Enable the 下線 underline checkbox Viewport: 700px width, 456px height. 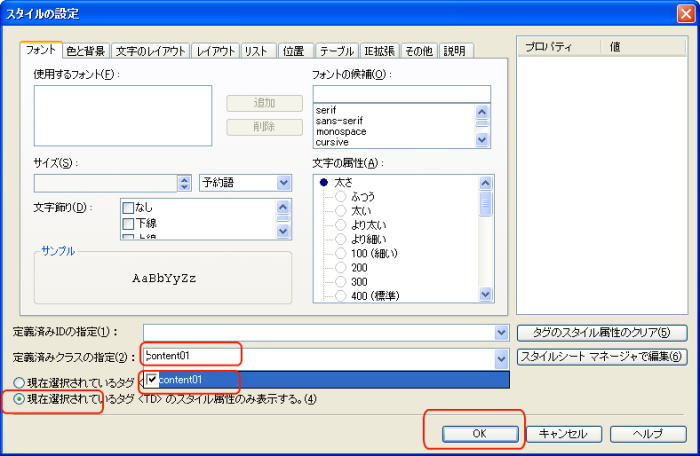pyautogui.click(x=127, y=223)
